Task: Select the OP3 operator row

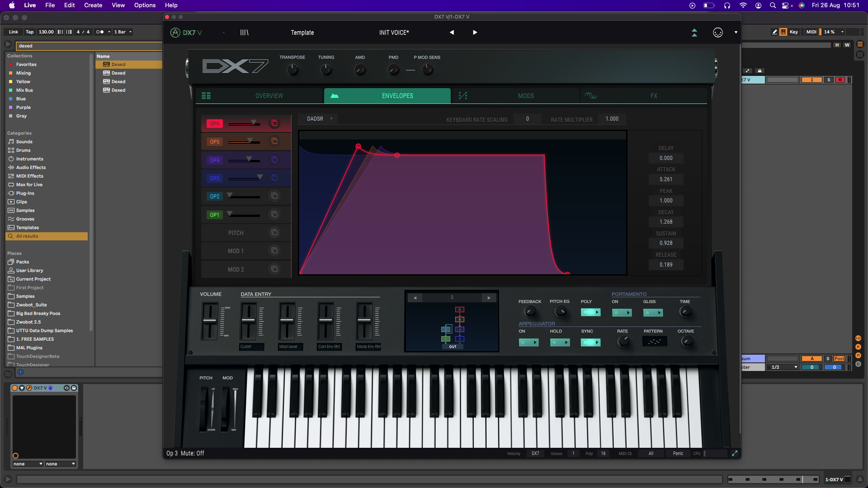Action: click(x=214, y=178)
